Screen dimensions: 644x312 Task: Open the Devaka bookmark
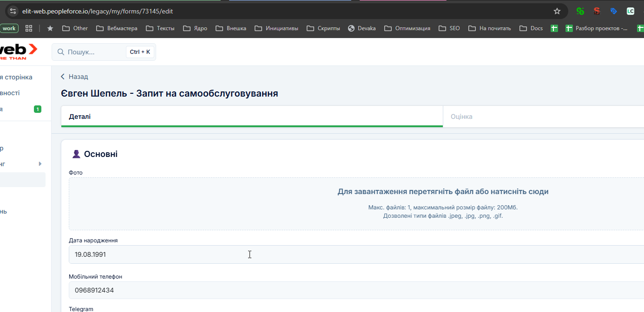tap(361, 28)
